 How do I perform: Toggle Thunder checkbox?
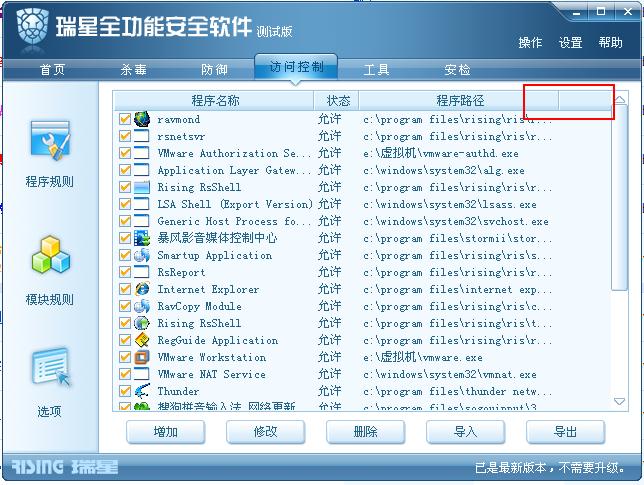[x=125, y=391]
